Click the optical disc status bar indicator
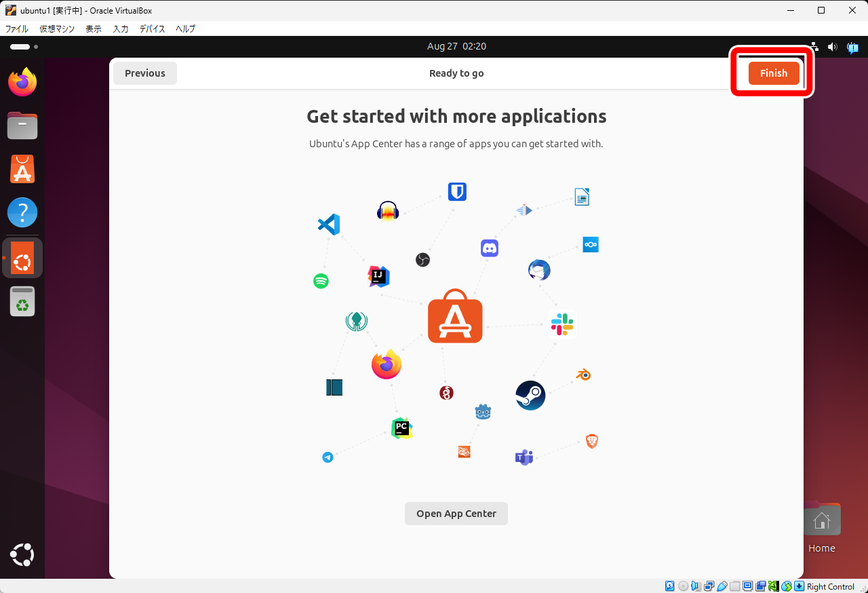Image resolution: width=868 pixels, height=593 pixels. (x=683, y=586)
